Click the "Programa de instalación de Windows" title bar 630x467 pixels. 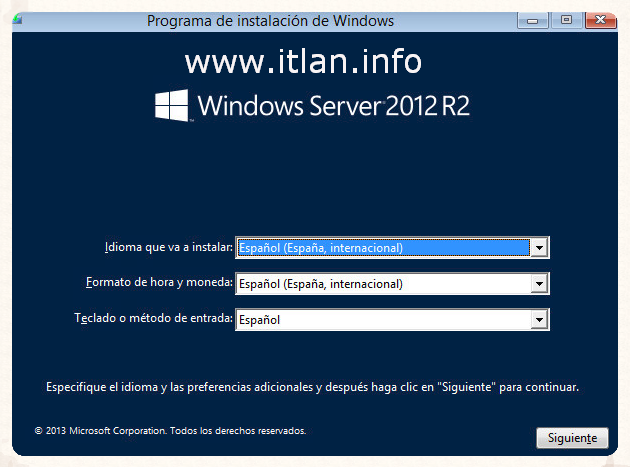pyautogui.click(x=270, y=20)
